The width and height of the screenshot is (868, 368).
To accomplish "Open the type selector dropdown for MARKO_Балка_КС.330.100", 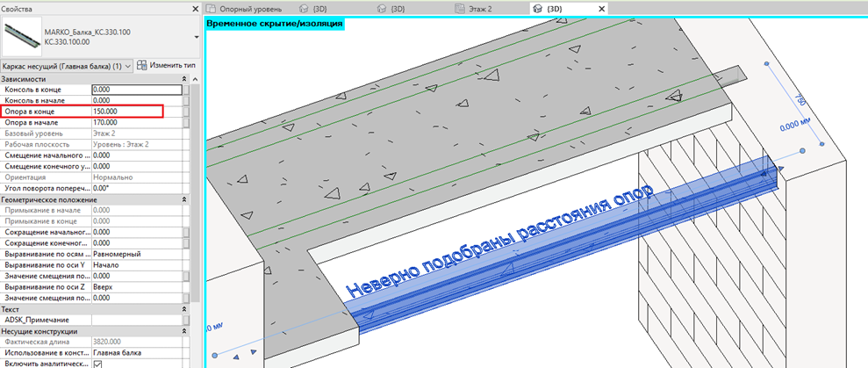I will click(197, 37).
